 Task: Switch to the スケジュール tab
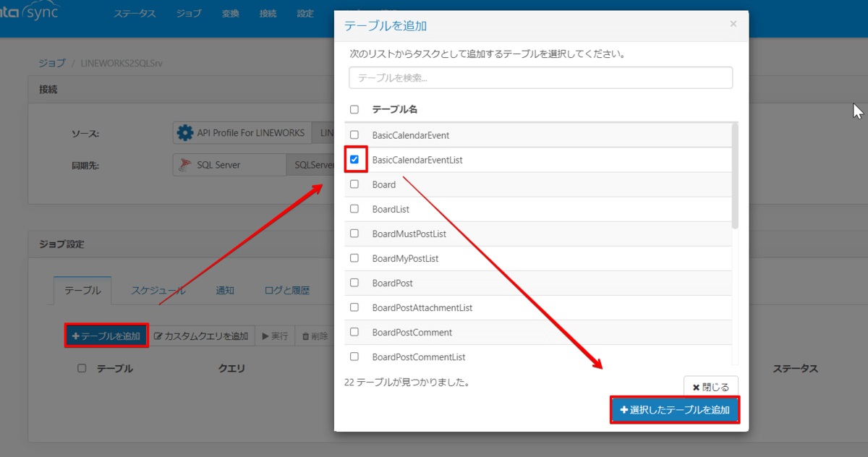(158, 291)
